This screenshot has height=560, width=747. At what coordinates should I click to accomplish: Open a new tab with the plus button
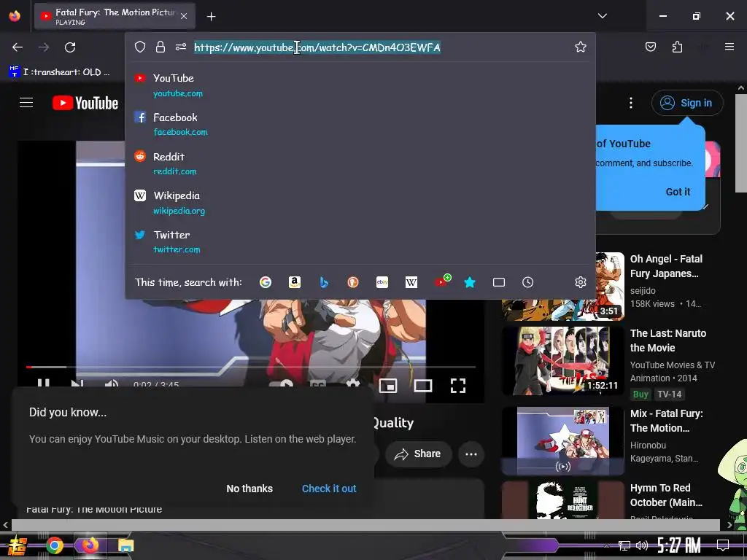pos(211,17)
